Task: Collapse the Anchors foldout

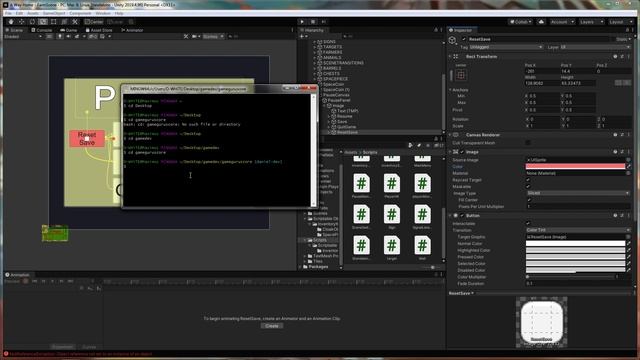Action: click(451, 90)
